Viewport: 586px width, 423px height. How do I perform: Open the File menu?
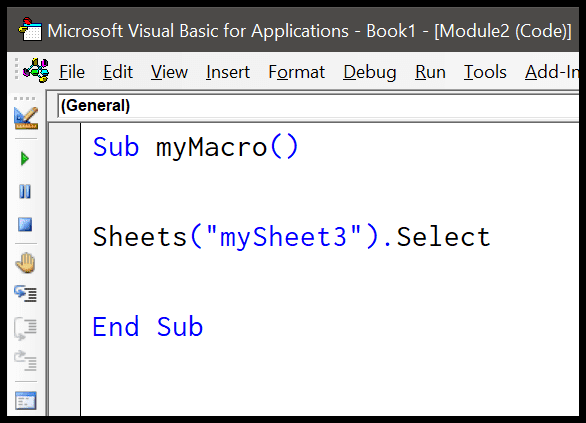[x=72, y=72]
